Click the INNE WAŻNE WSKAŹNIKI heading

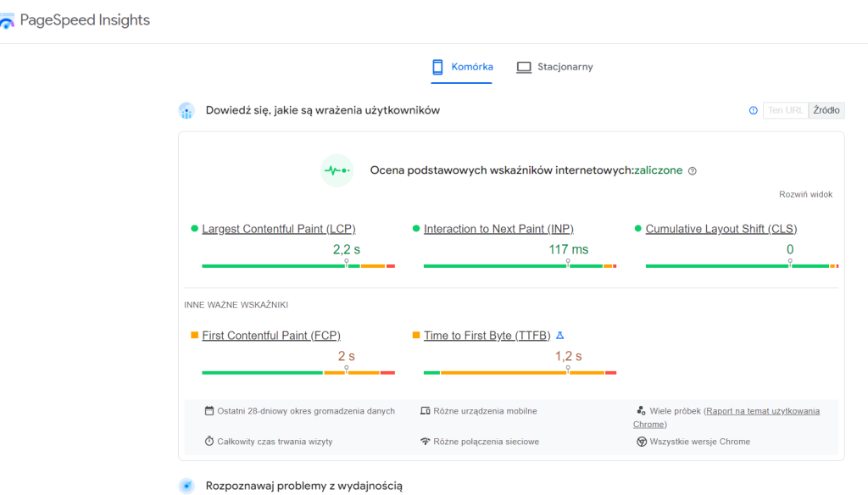coord(236,304)
